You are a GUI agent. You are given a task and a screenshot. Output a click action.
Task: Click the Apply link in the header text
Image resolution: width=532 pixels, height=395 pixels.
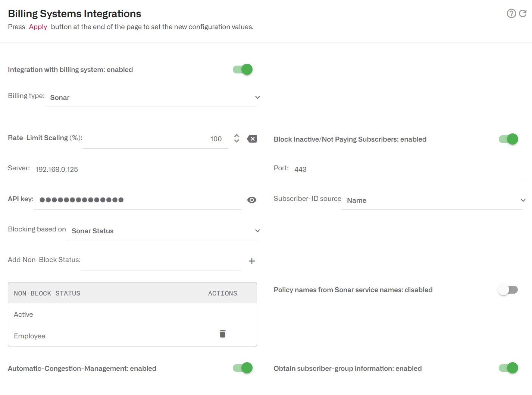[x=38, y=26]
